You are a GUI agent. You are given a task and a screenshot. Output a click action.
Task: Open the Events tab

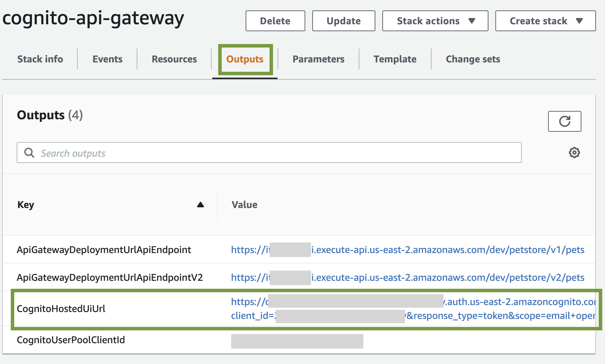(107, 59)
